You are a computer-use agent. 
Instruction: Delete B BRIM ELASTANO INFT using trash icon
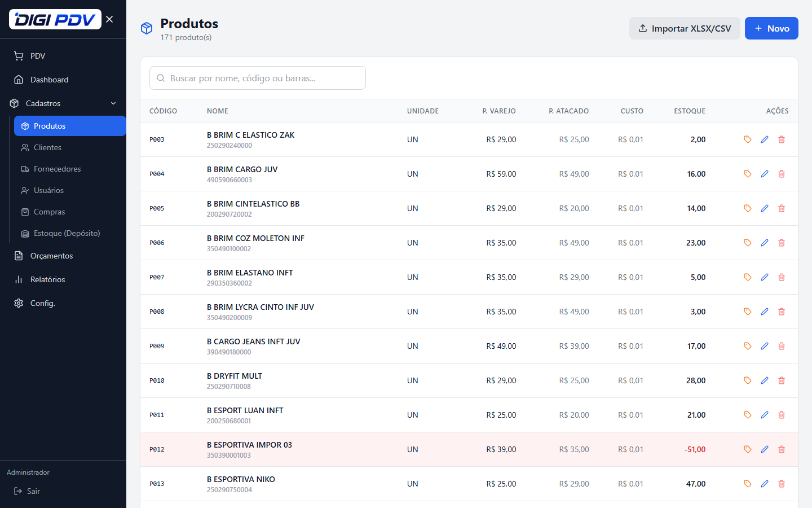(x=782, y=277)
